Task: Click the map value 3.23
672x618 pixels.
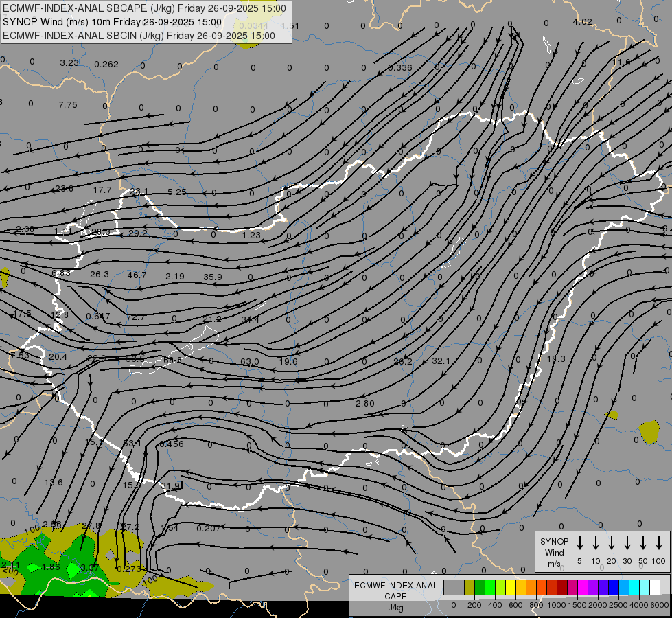Action: (x=69, y=62)
